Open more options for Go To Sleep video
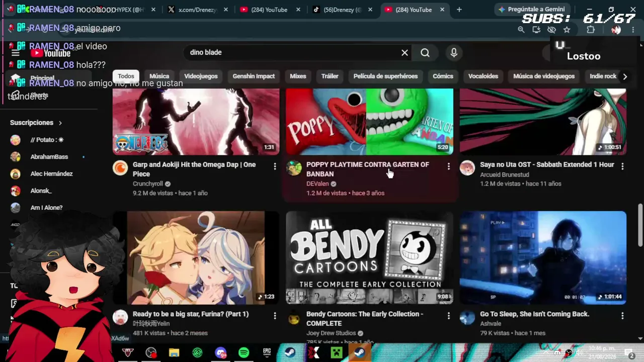This screenshot has width=644, height=362. point(622,316)
